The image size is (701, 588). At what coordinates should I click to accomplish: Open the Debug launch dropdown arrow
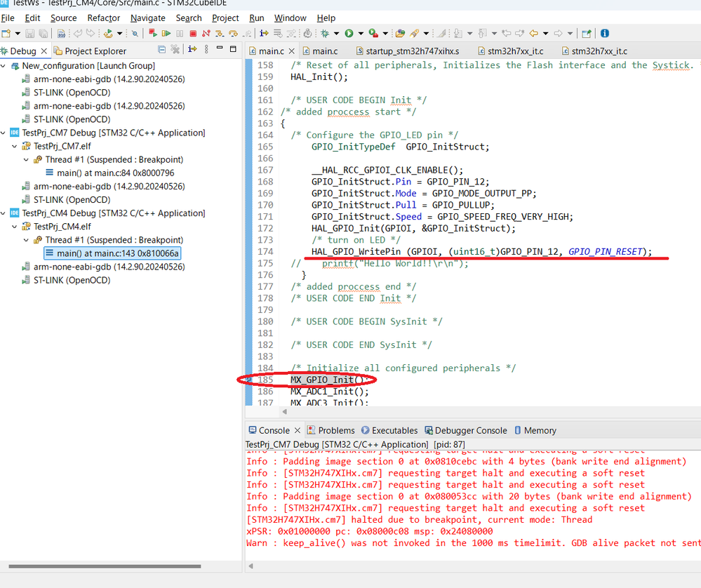pos(336,33)
